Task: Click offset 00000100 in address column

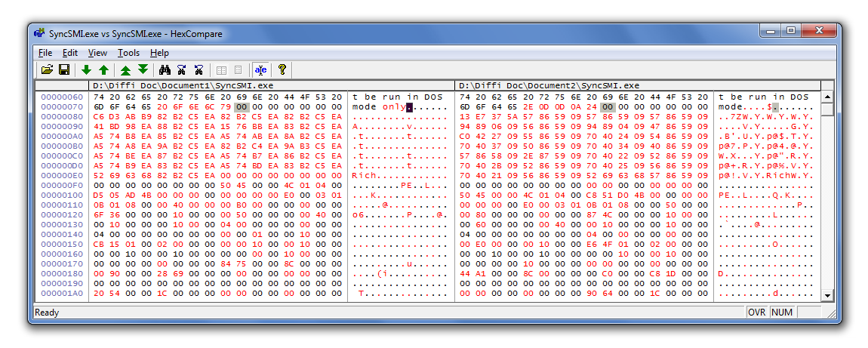Action: (x=61, y=196)
